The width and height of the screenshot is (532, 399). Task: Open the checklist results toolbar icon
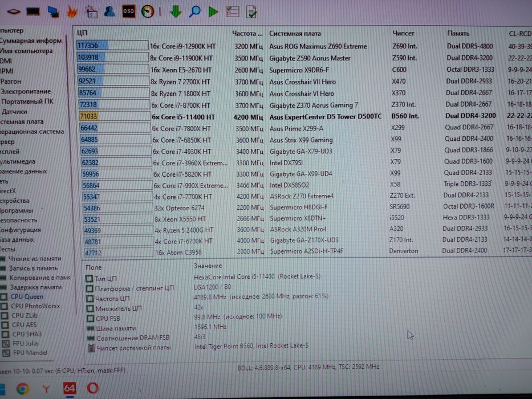233,11
